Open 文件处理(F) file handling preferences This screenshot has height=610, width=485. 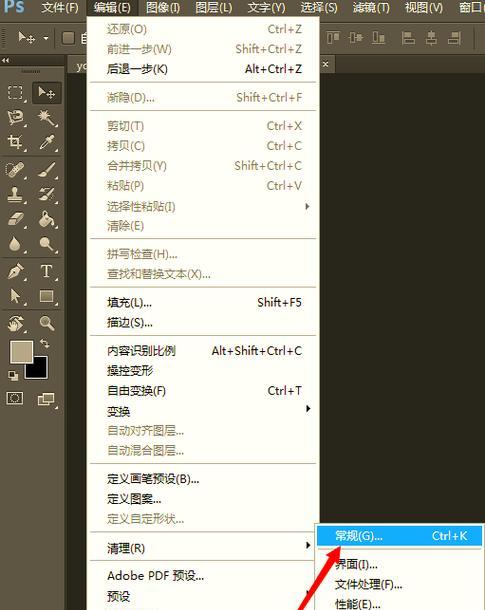[x=400, y=584]
